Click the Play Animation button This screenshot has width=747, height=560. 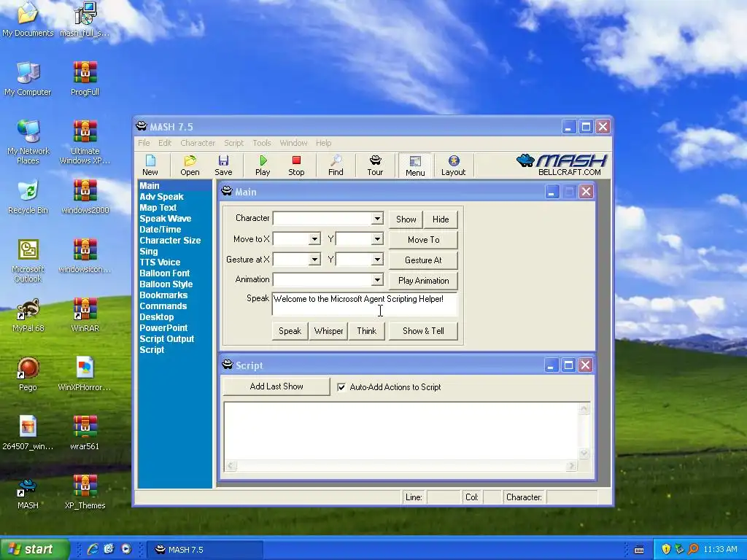tap(423, 281)
